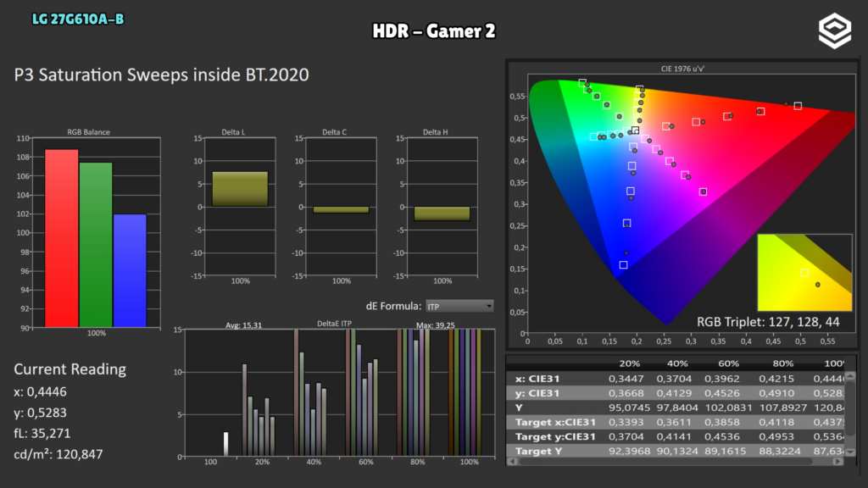Select the 'Target y:CIE31' row header
Screen dimensions: 868x488
pos(555,436)
